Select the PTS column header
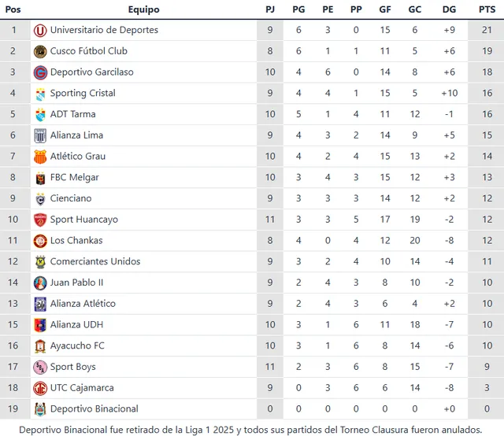Image resolution: width=504 pixels, height=436 pixels. 487,9
